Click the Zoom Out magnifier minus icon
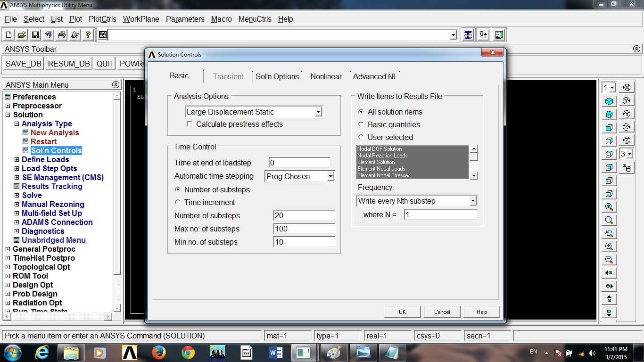 tap(609, 260)
